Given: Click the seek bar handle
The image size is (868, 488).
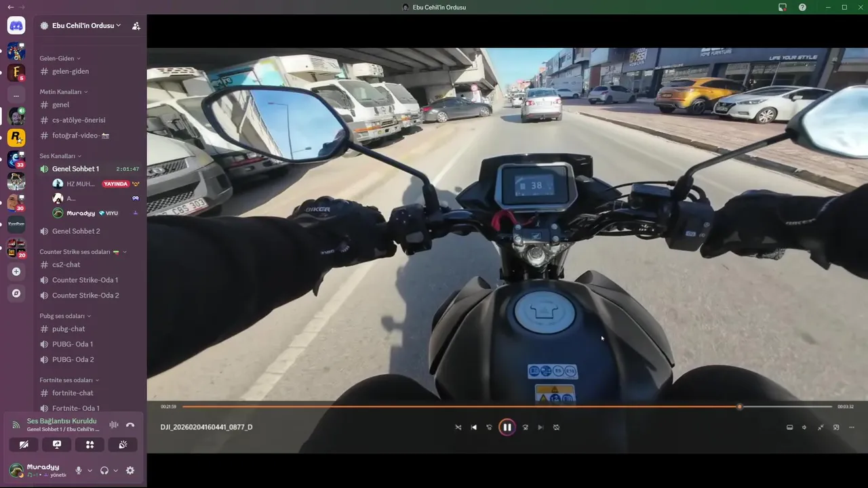Looking at the screenshot, I should tap(739, 407).
